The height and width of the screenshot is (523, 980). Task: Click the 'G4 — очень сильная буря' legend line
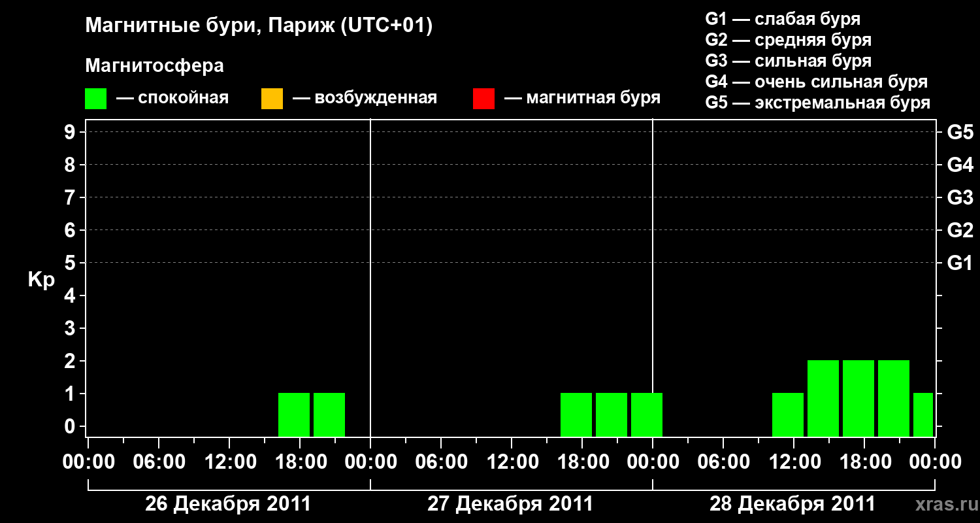(817, 82)
